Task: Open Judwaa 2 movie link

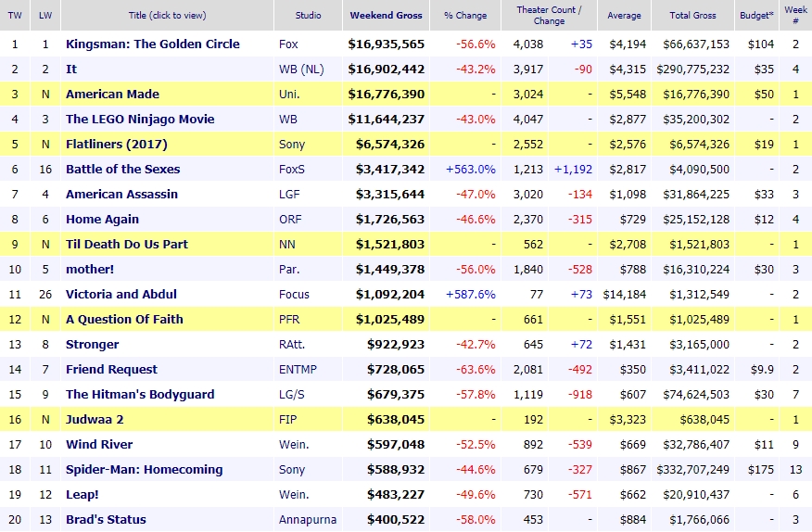Action: (x=95, y=420)
